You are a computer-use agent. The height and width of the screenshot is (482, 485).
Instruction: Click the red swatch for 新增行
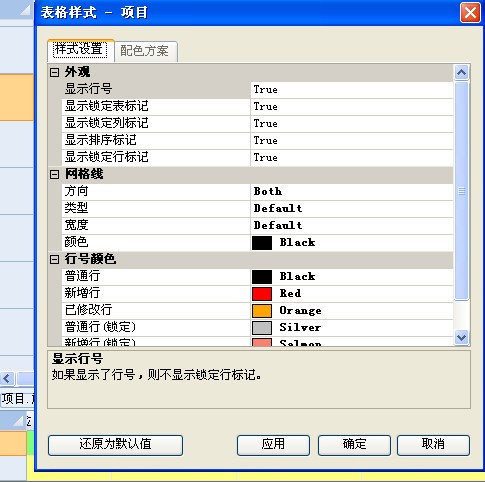262,294
